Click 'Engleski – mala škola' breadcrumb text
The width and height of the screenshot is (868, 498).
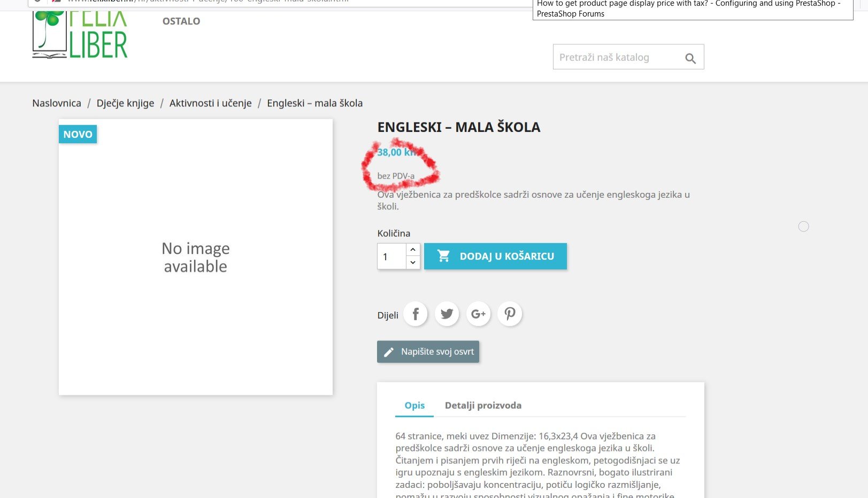(315, 103)
